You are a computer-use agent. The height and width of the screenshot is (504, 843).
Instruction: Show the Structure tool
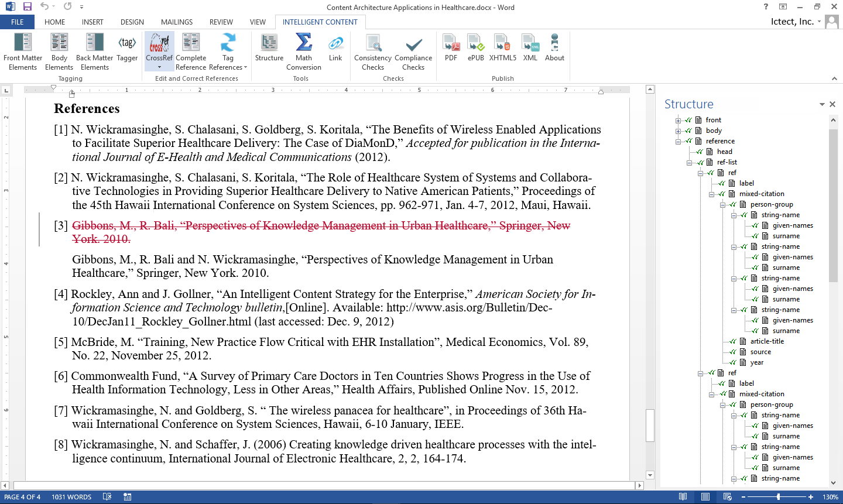269,47
